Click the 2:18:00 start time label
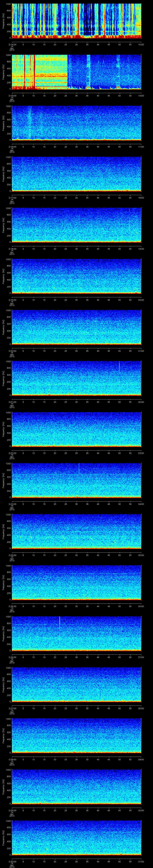This screenshot has width=153, height=868. coord(12,249)
